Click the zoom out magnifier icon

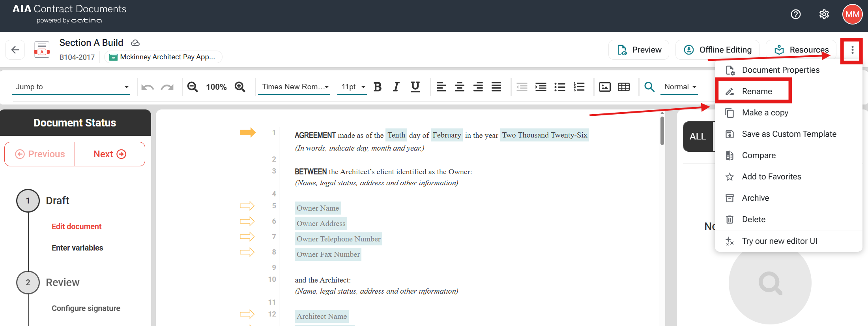coord(193,87)
